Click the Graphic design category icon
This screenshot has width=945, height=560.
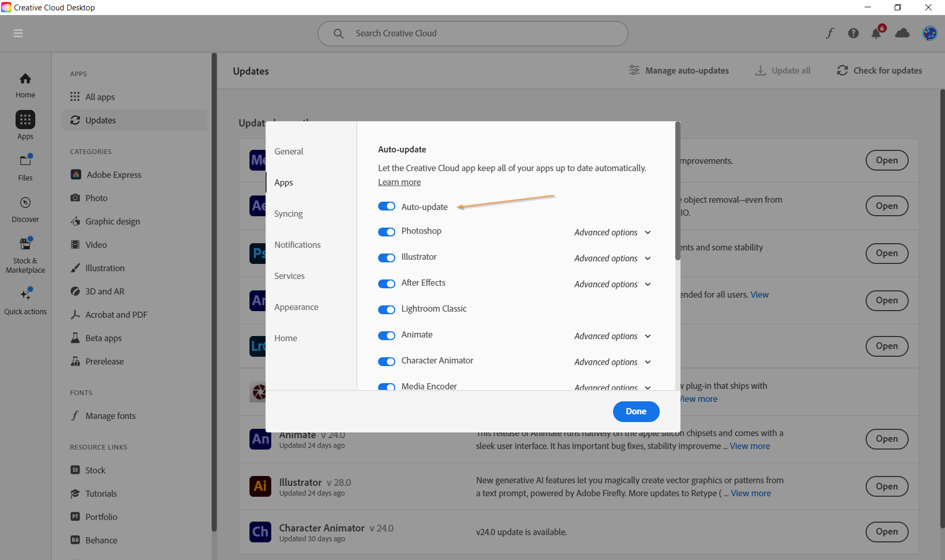coord(75,221)
